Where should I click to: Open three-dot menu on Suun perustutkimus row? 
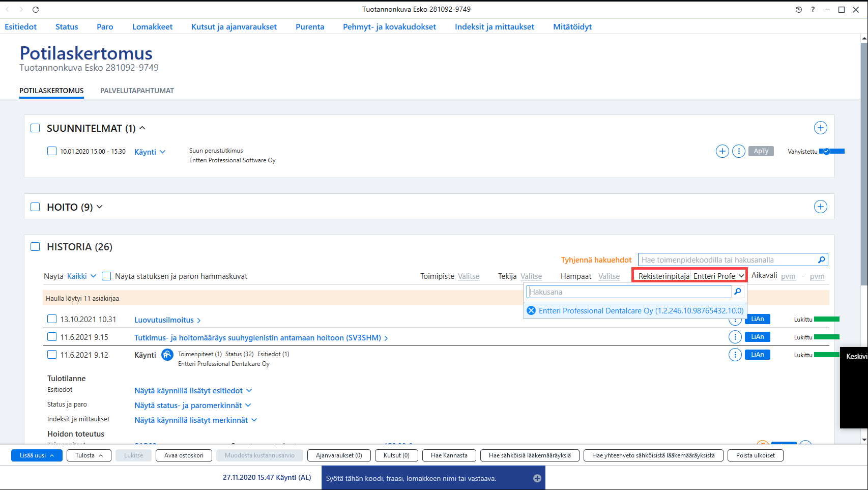[x=738, y=151]
